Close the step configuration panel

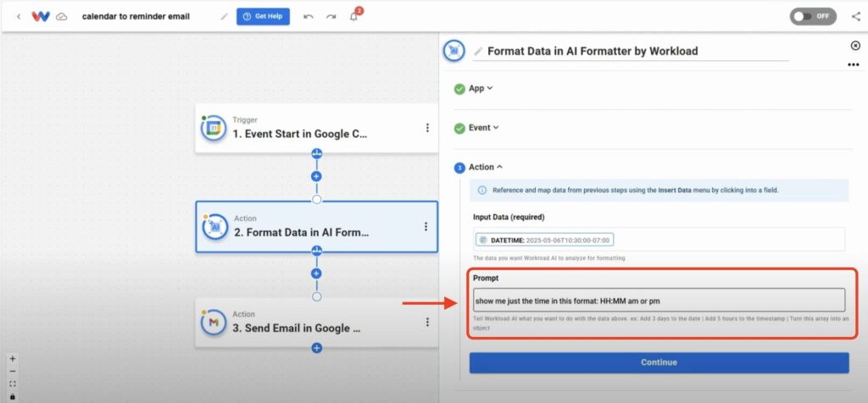click(x=855, y=46)
